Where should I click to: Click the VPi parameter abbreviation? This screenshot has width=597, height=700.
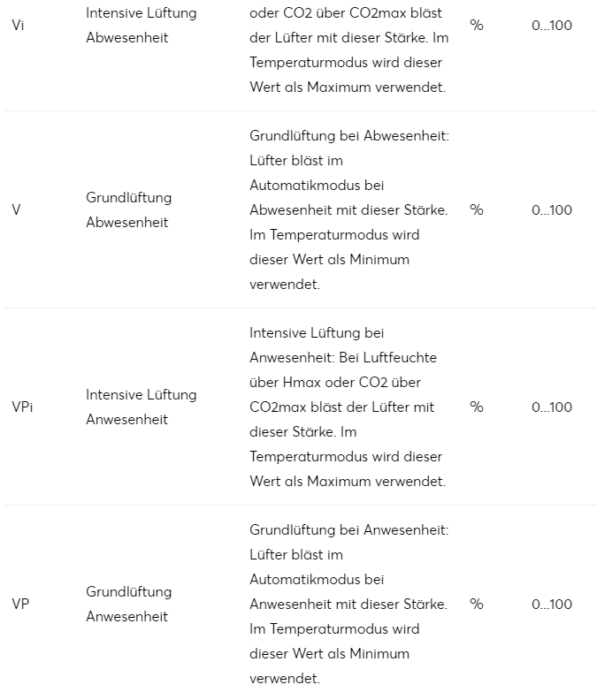[x=22, y=407]
